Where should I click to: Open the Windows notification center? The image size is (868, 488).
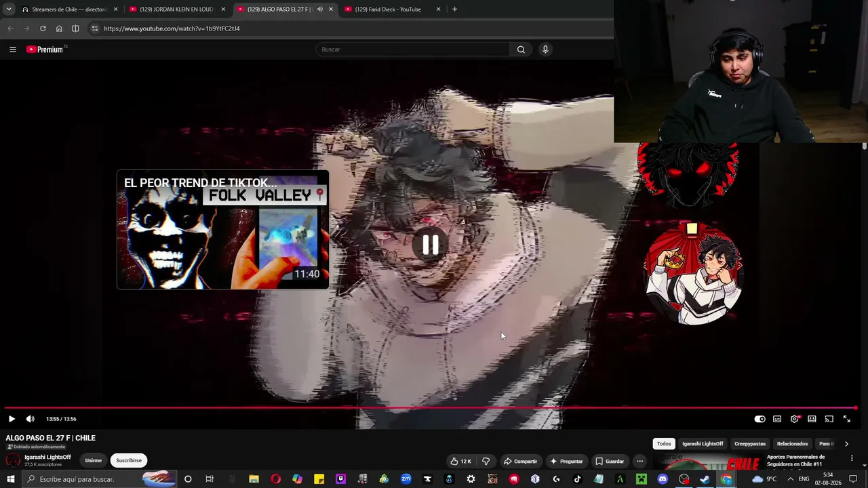(853, 479)
